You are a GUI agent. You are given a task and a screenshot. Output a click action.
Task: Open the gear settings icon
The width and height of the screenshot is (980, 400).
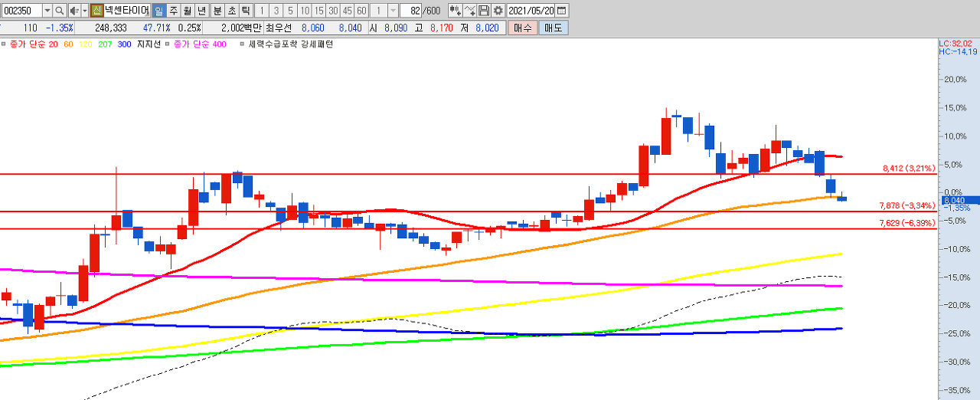[x=498, y=11]
